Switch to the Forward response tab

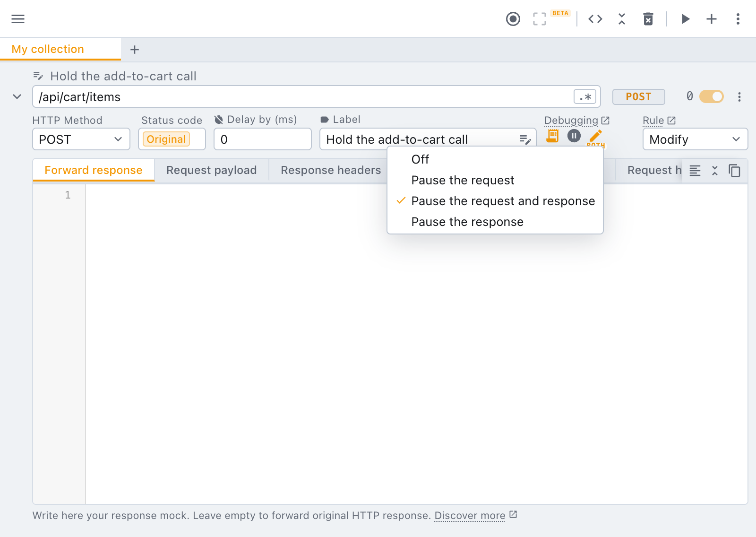click(x=94, y=170)
